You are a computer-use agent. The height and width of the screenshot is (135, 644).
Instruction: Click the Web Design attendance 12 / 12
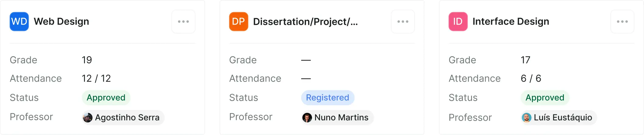coord(96,79)
